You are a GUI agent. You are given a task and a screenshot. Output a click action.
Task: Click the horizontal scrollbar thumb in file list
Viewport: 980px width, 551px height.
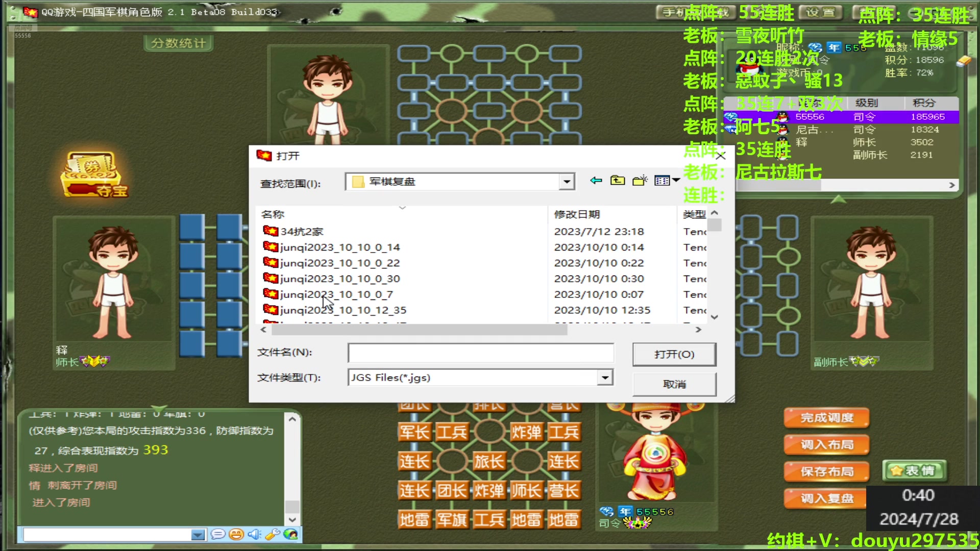[419, 330]
